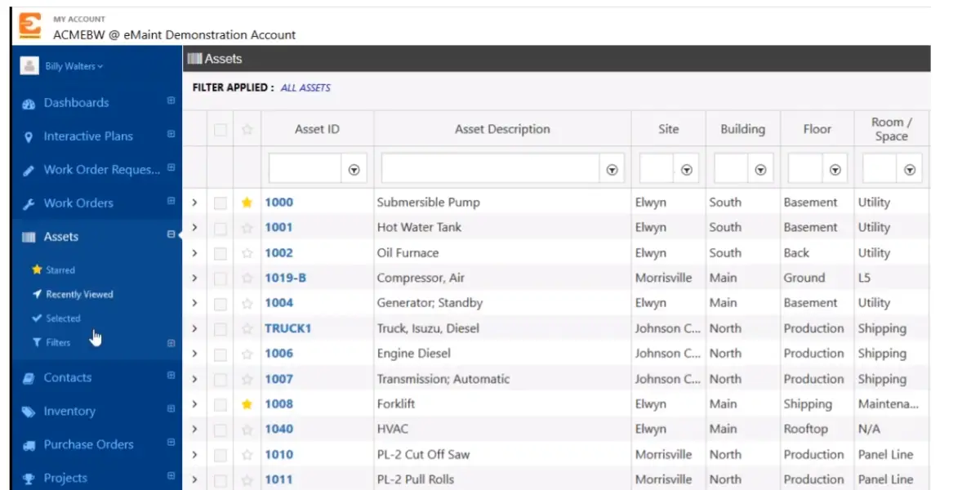Click the user avatar icon beside Billy Walters

click(x=29, y=66)
